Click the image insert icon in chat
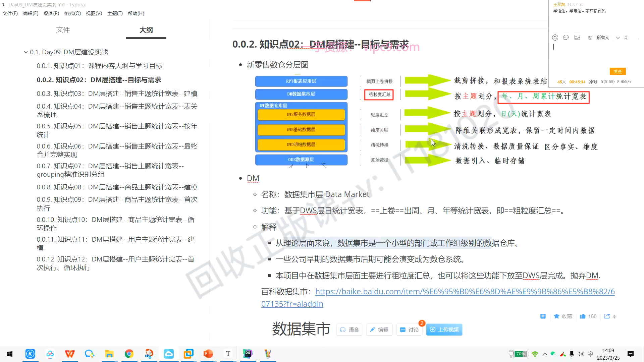644x362 pixels. [577, 38]
